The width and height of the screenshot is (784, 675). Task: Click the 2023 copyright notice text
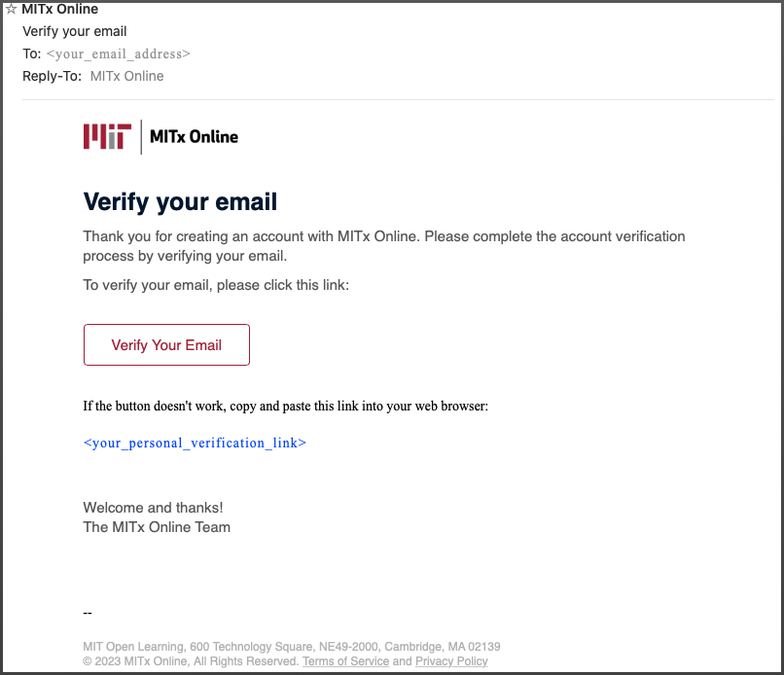pyautogui.click(x=191, y=661)
